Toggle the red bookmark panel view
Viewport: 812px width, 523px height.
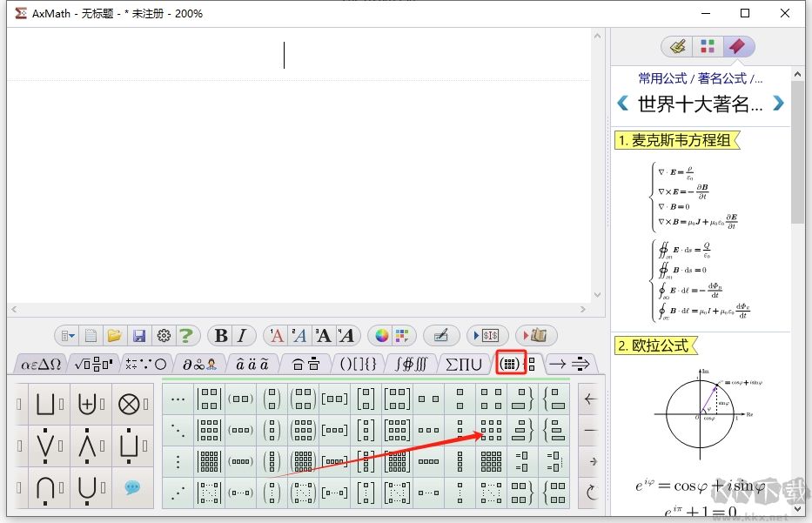click(x=739, y=46)
